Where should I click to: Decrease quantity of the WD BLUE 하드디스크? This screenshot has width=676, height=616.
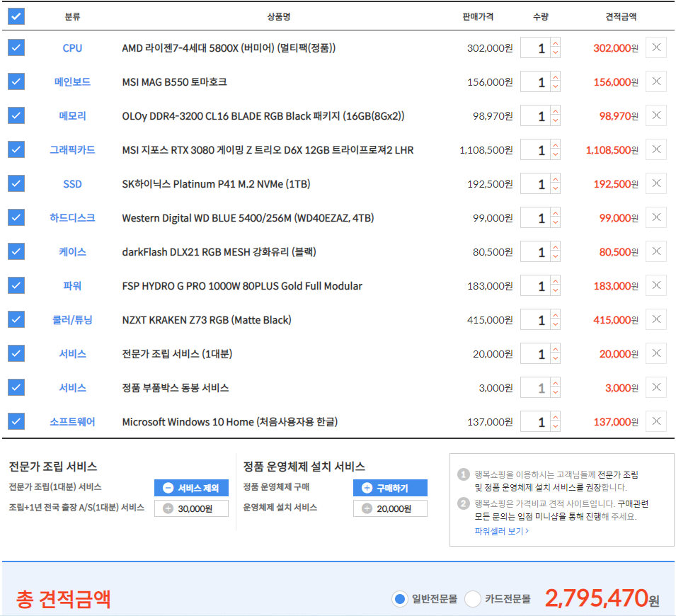point(555,222)
